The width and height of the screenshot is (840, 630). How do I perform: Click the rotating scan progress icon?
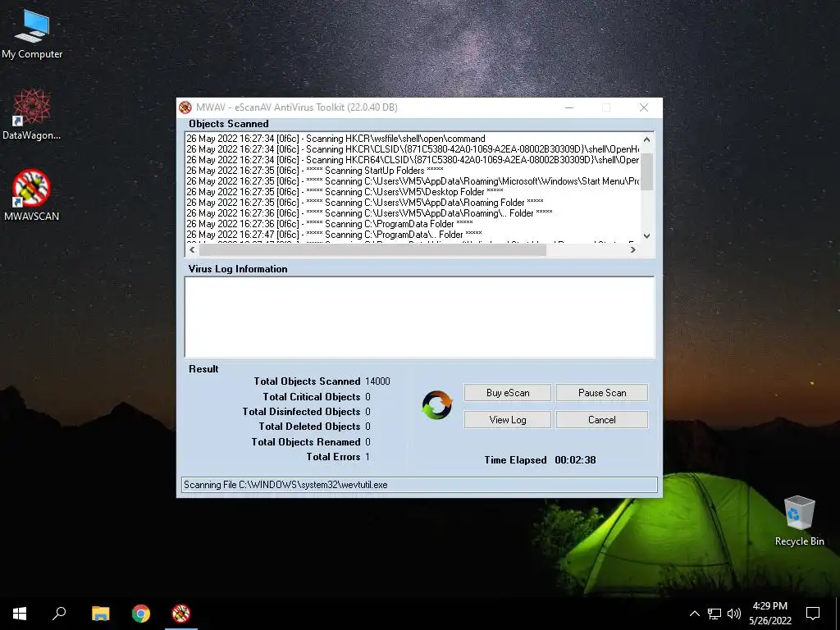[436, 405]
